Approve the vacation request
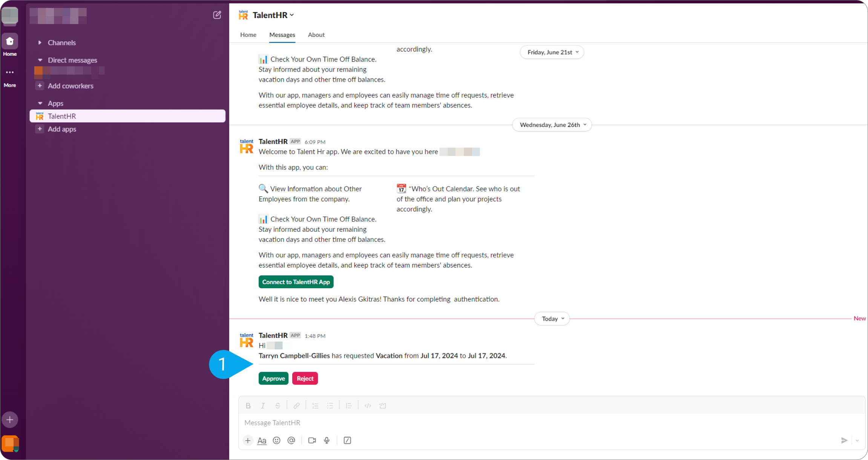This screenshot has height=460, width=868. click(x=273, y=379)
